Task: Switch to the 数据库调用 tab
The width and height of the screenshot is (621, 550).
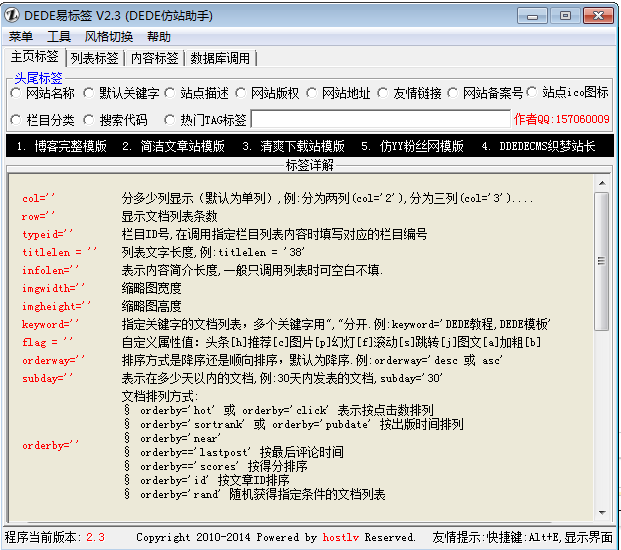Action: click(220, 58)
